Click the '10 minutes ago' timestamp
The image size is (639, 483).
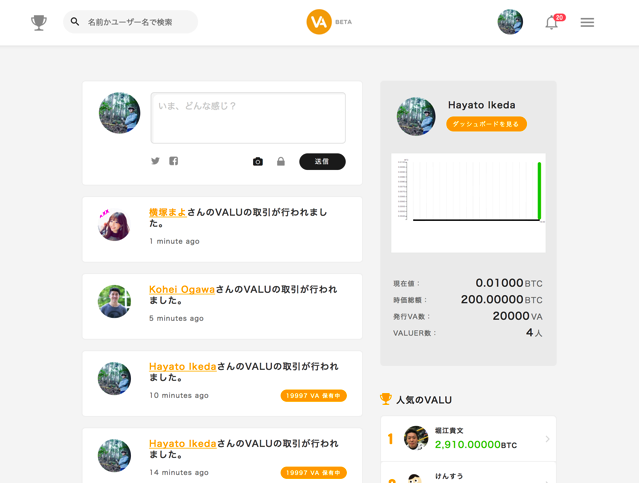tap(179, 395)
